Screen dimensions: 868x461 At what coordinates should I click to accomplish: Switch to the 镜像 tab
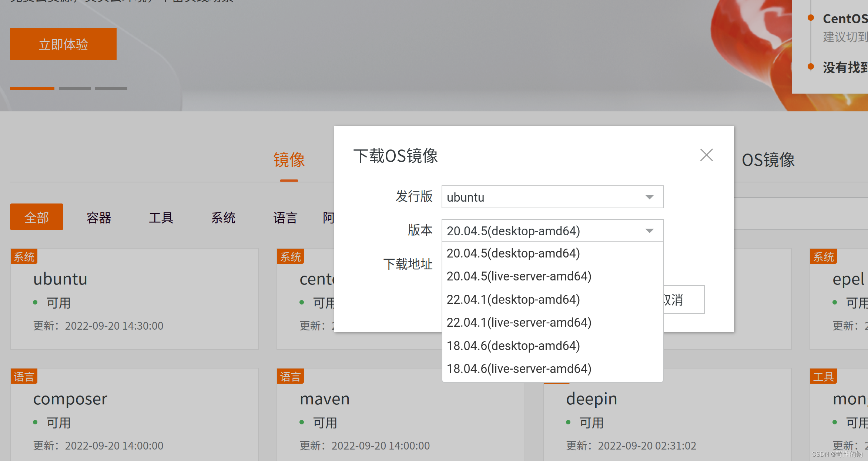pos(289,160)
